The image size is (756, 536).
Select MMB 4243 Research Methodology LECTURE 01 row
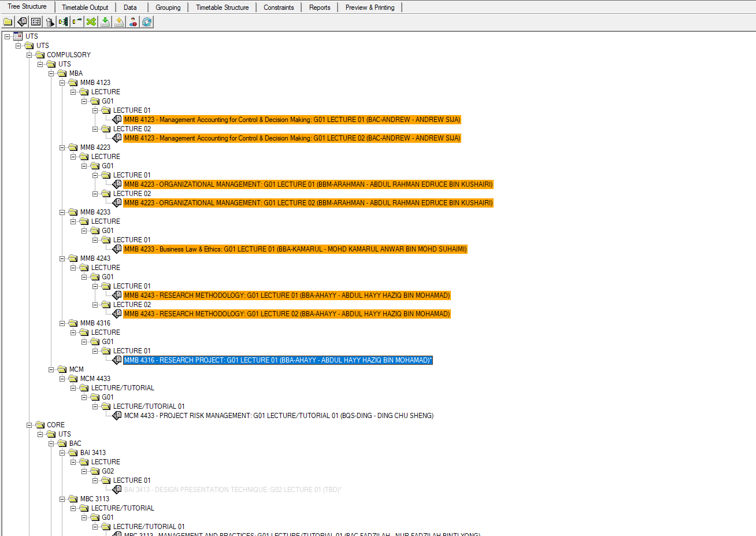pos(287,295)
